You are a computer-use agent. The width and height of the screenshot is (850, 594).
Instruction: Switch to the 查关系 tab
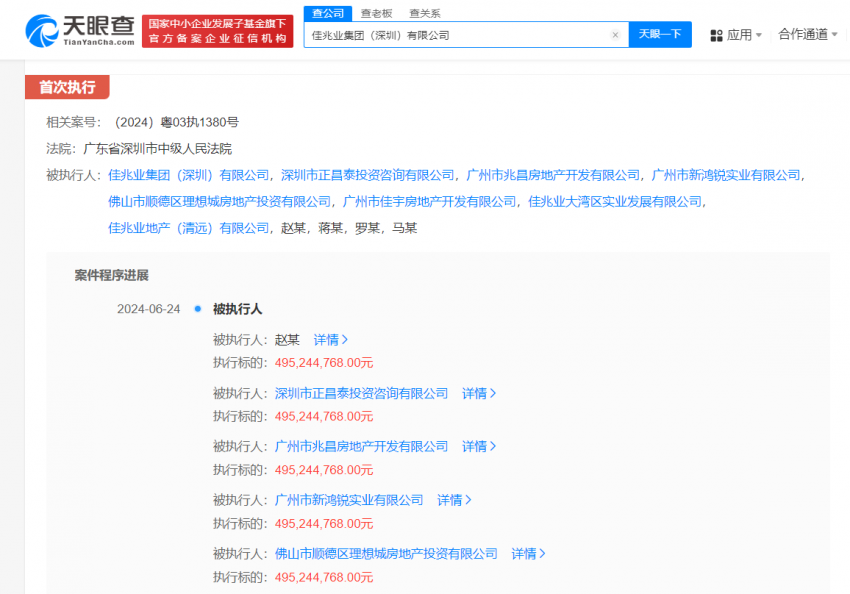pos(424,14)
